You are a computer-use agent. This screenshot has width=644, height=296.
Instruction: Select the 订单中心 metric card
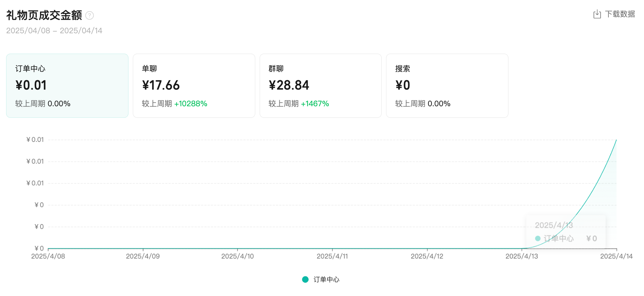67,86
